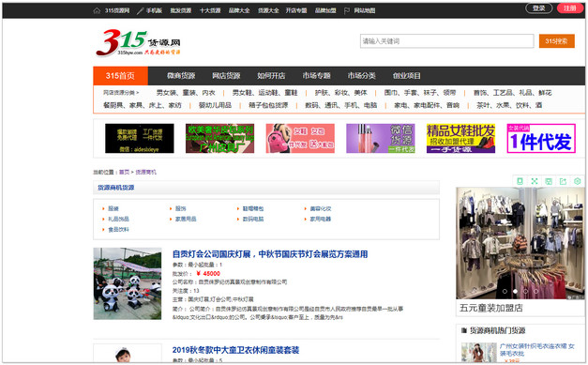Select the 315首页 navigation tab
The height and width of the screenshot is (365, 588).
120,76
